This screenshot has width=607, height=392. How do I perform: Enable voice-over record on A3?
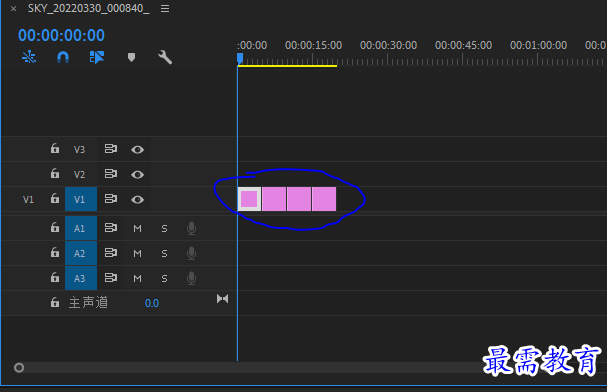[x=191, y=278]
